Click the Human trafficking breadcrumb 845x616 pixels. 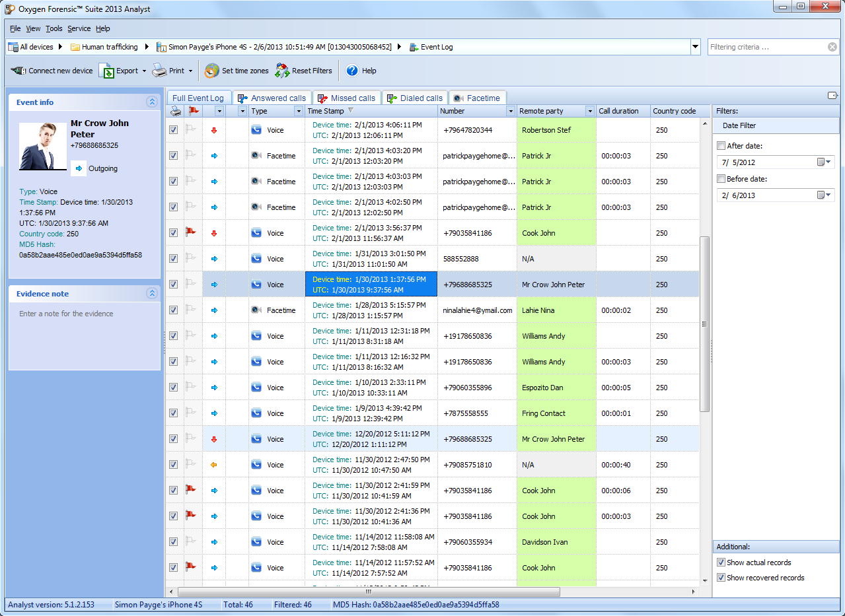tap(110, 47)
